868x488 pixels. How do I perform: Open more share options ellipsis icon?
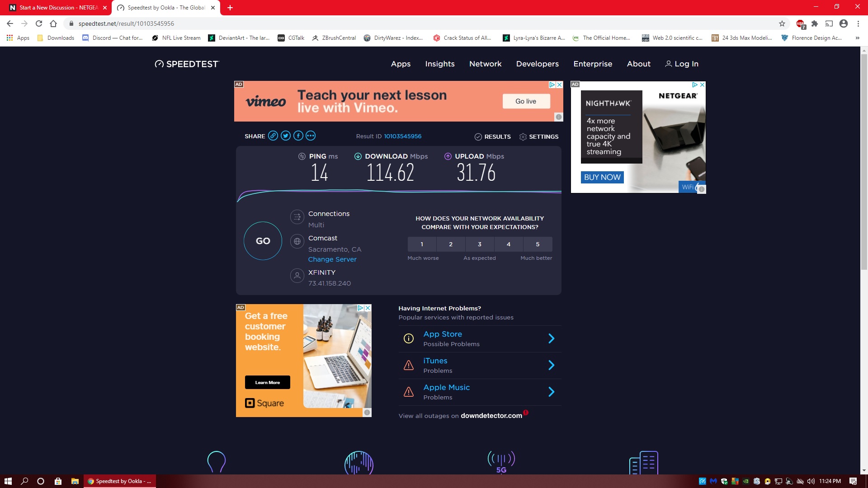coord(311,136)
